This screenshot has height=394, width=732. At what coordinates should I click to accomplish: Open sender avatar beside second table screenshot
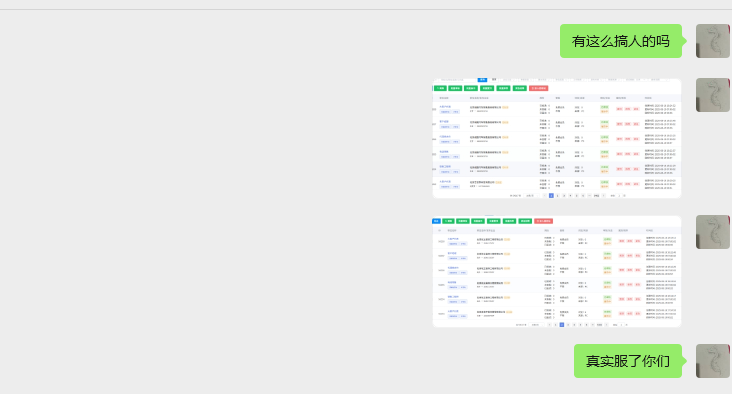(712, 232)
